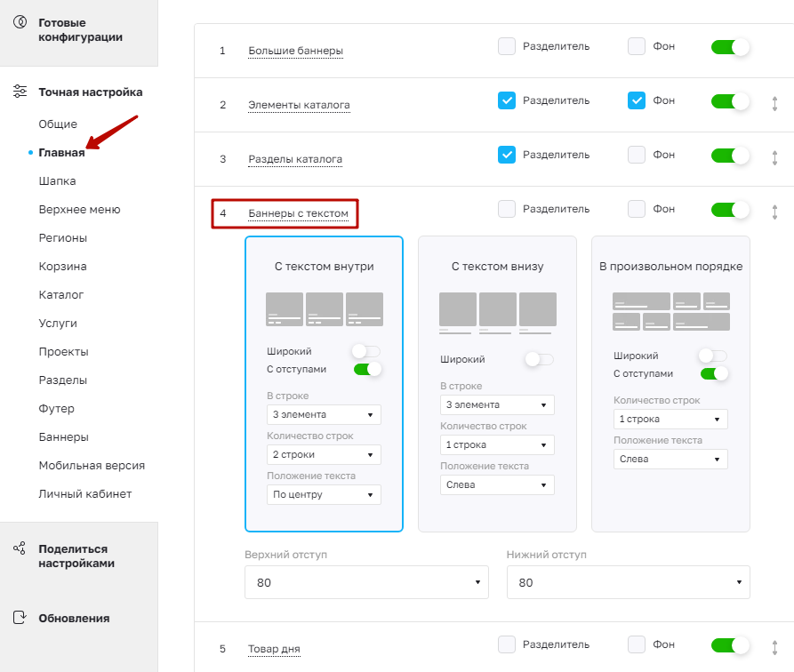Click drag handle arrow for Элементы каталога row
Viewport: 794px width, 672px height.
coord(774,104)
